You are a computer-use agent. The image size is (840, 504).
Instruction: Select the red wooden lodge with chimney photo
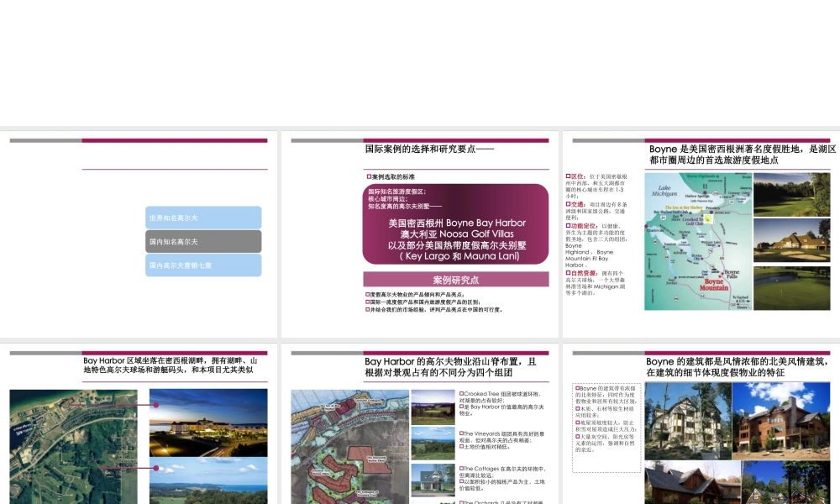point(781,421)
